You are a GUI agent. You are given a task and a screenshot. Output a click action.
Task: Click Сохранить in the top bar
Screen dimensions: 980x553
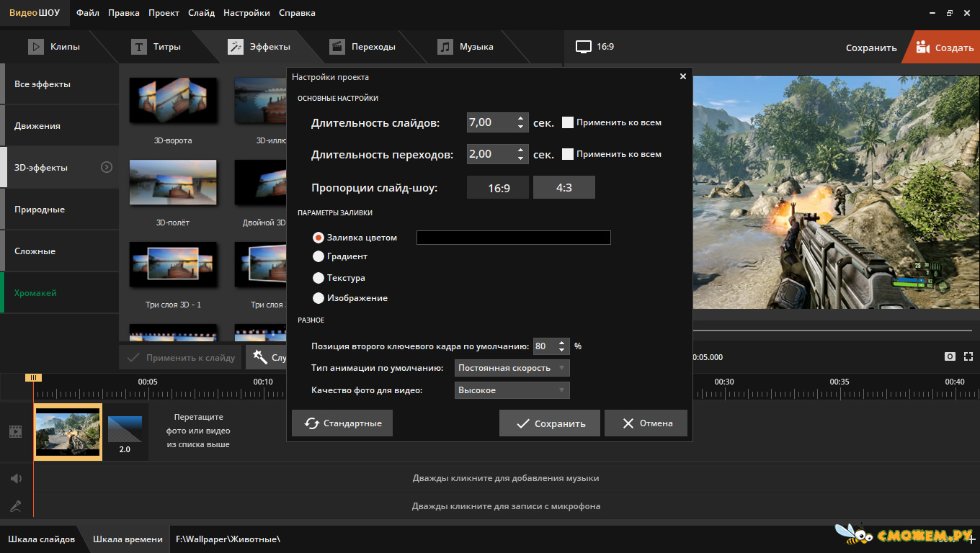pyautogui.click(x=871, y=48)
